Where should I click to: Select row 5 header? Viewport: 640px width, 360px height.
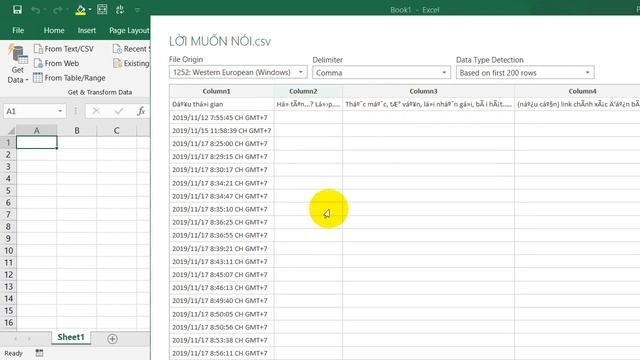(8, 191)
